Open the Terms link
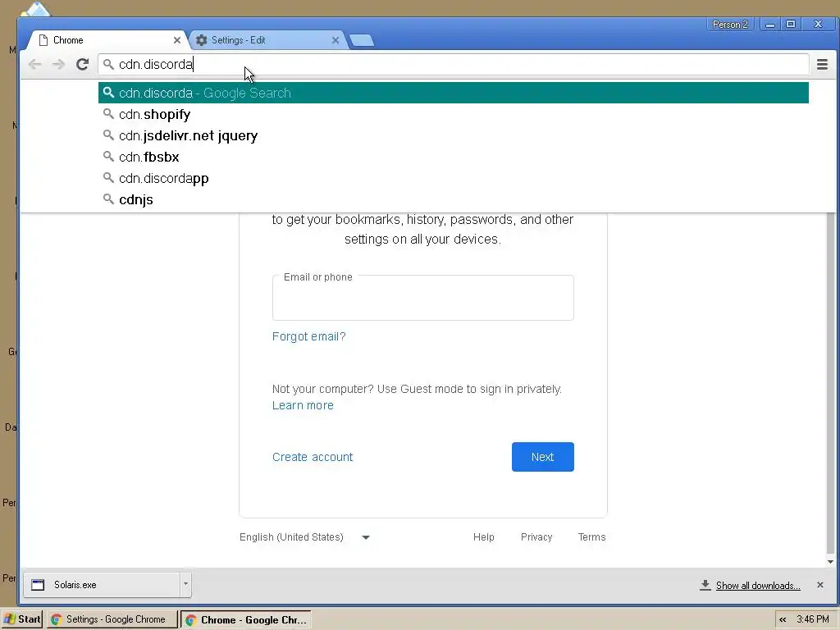The height and width of the screenshot is (630, 840). pos(592,537)
